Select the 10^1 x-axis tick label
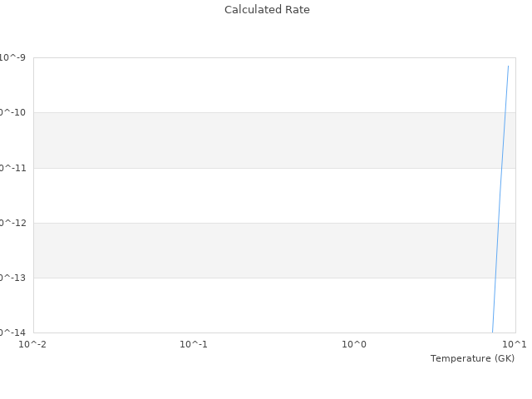Screen dimensions: 532x399 (x=515, y=343)
